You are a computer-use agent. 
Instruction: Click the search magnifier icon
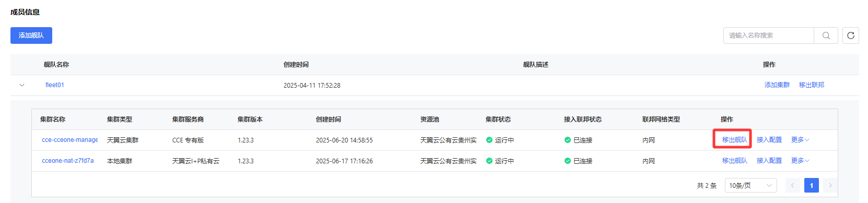click(x=826, y=35)
